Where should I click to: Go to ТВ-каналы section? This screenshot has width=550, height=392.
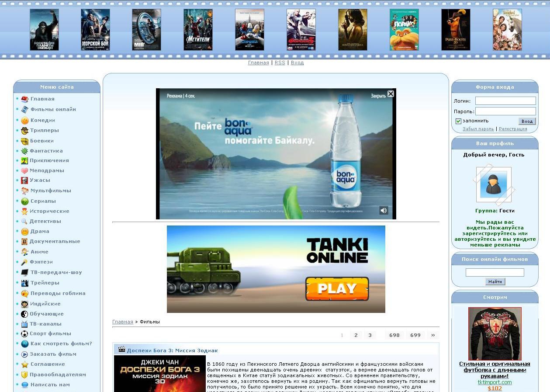46,324
